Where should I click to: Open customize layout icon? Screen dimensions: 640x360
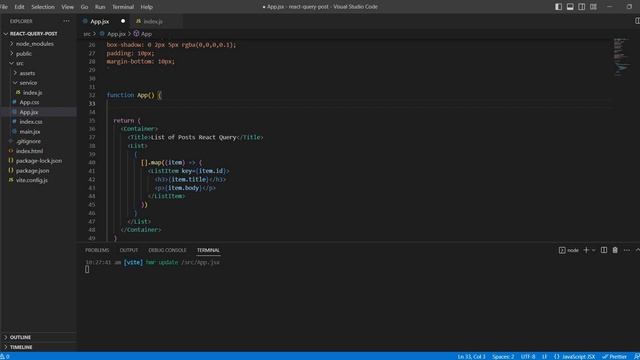click(593, 7)
